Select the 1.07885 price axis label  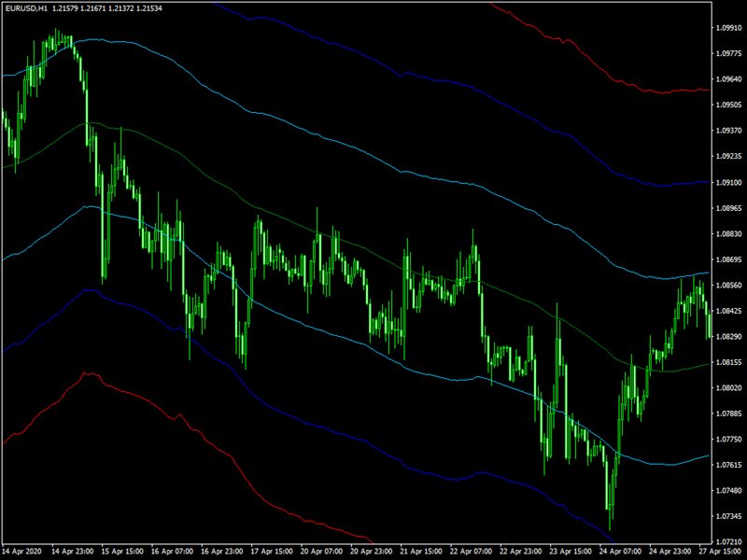[728, 413]
